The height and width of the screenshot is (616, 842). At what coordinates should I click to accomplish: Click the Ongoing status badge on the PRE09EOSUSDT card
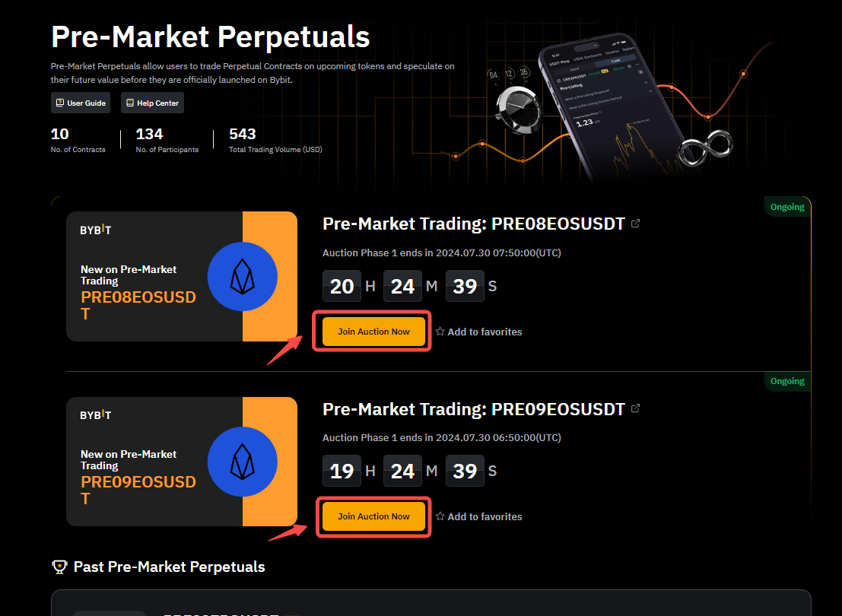coord(787,381)
